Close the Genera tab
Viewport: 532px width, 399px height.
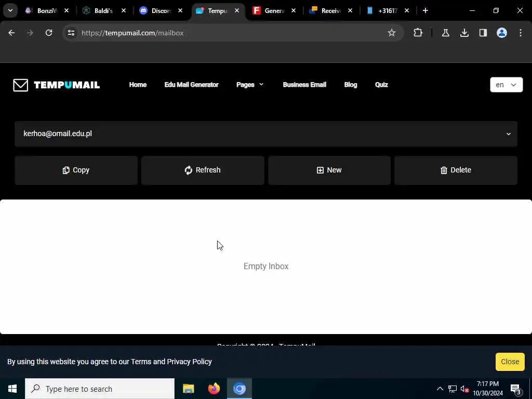(x=294, y=10)
